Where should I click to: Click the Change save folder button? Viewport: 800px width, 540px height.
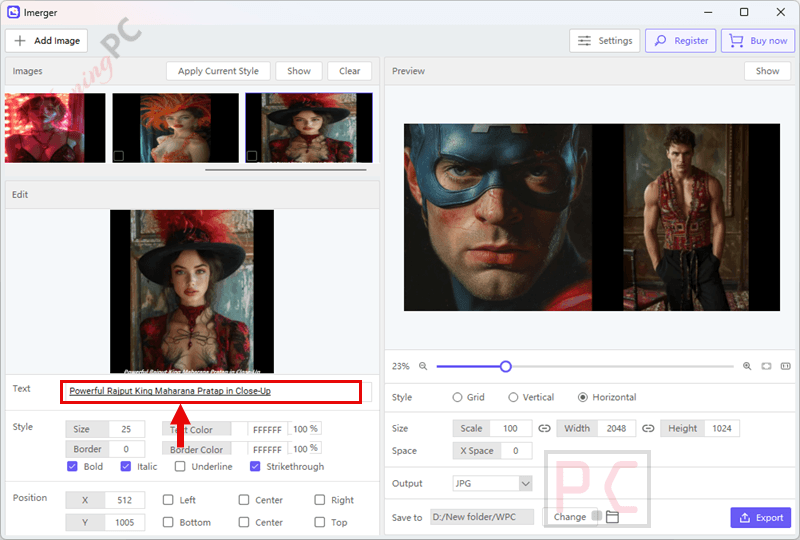click(x=569, y=517)
